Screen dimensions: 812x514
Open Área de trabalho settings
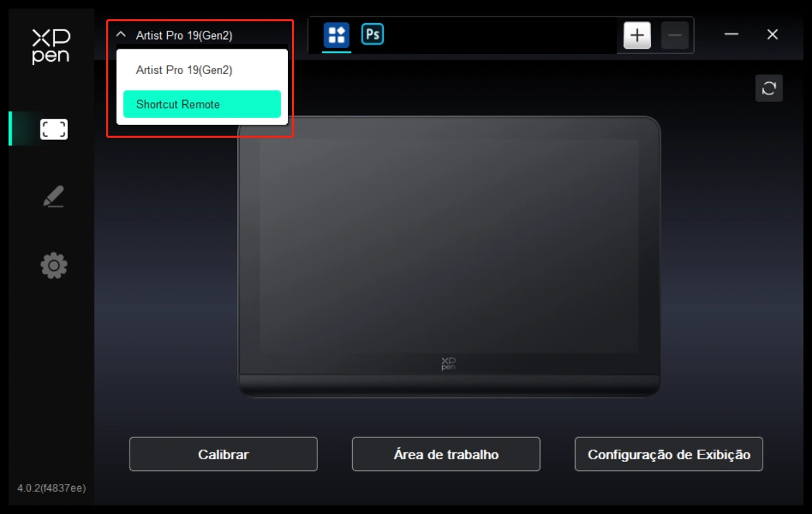(x=445, y=454)
